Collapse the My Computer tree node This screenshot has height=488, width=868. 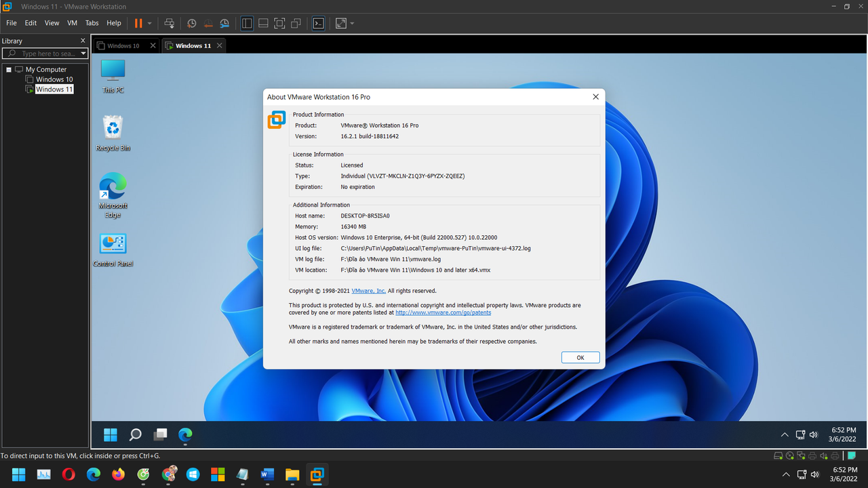(x=9, y=69)
